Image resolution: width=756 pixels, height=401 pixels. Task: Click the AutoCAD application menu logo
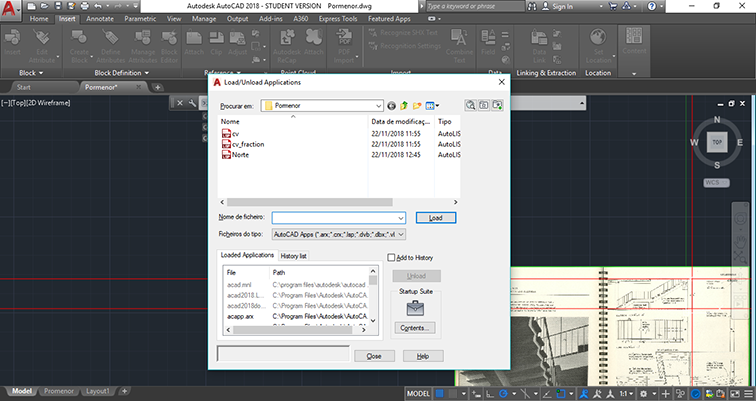9,8
